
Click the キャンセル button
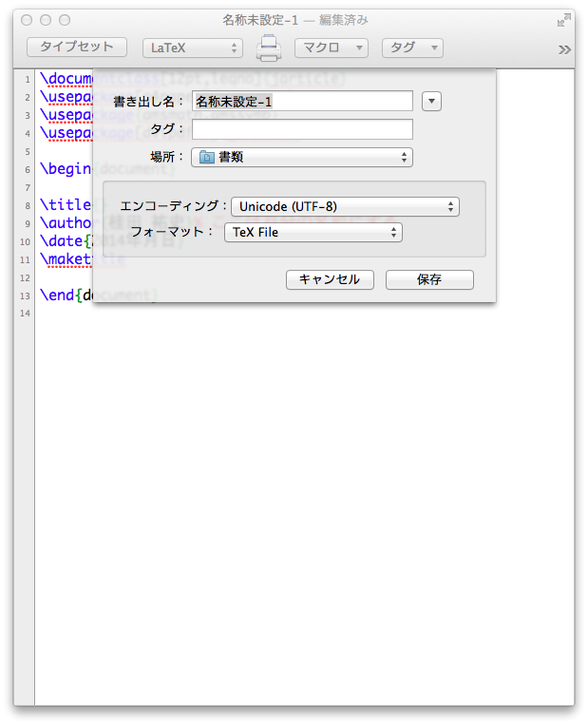(x=330, y=279)
